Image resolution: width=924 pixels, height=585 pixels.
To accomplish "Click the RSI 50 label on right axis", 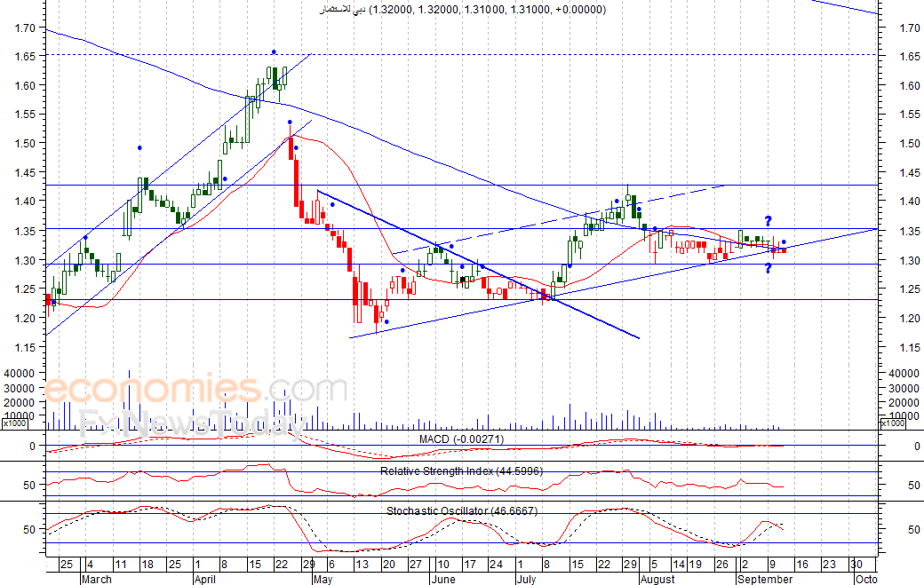I will coord(913,486).
